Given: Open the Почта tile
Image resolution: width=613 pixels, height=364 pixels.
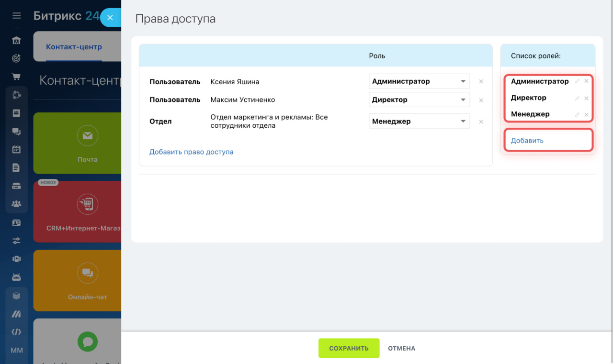Looking at the screenshot, I should (77, 143).
